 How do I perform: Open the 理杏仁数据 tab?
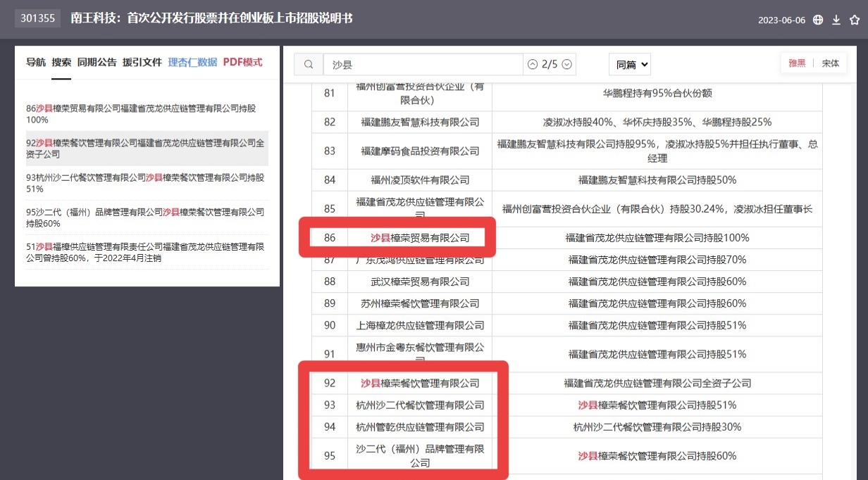[192, 62]
